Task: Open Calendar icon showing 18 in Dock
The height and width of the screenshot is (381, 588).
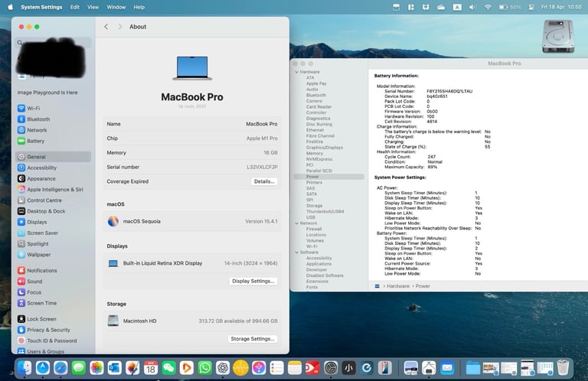Action: coord(151,368)
